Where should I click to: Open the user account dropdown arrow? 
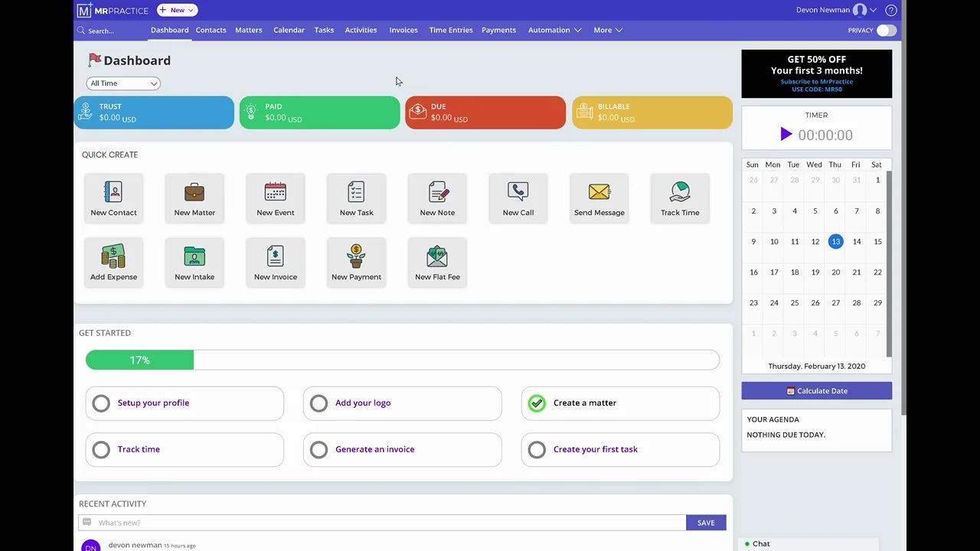coord(874,10)
